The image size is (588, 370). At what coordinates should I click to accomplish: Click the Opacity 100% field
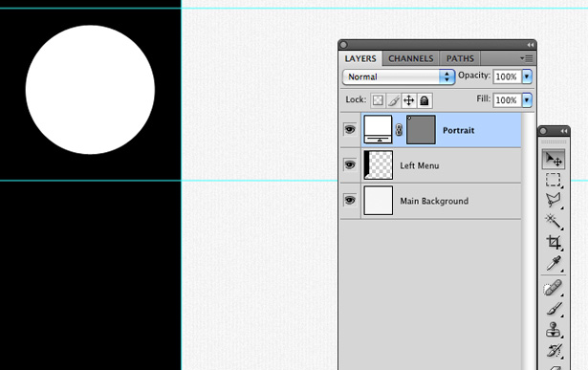pyautogui.click(x=508, y=76)
